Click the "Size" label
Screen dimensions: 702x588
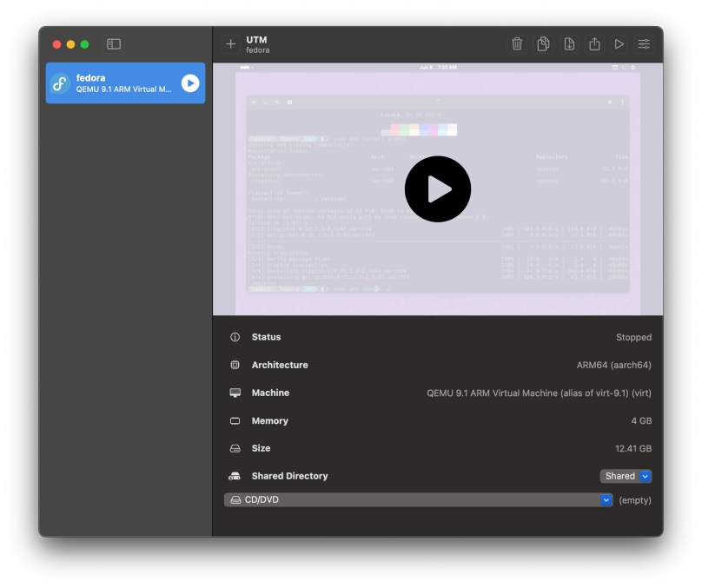261,448
